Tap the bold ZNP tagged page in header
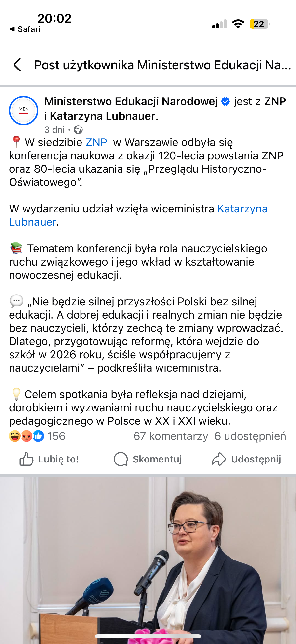The width and height of the screenshot is (296, 644). pos(275,102)
